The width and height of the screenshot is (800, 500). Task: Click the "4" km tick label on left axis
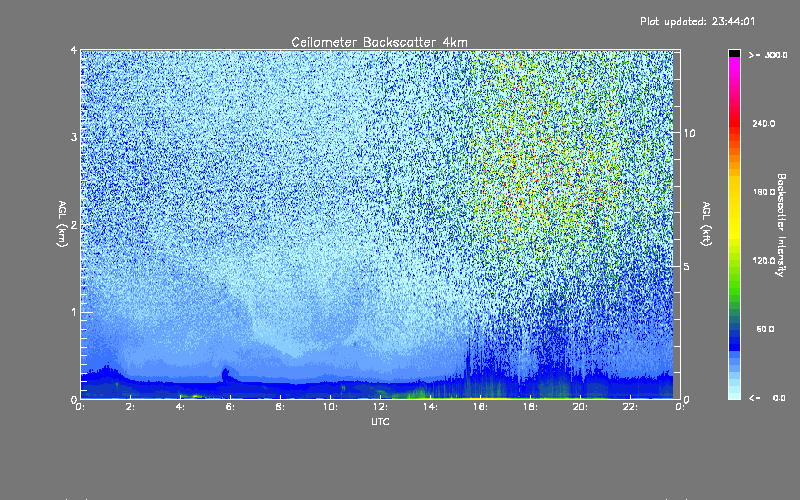tap(74, 50)
